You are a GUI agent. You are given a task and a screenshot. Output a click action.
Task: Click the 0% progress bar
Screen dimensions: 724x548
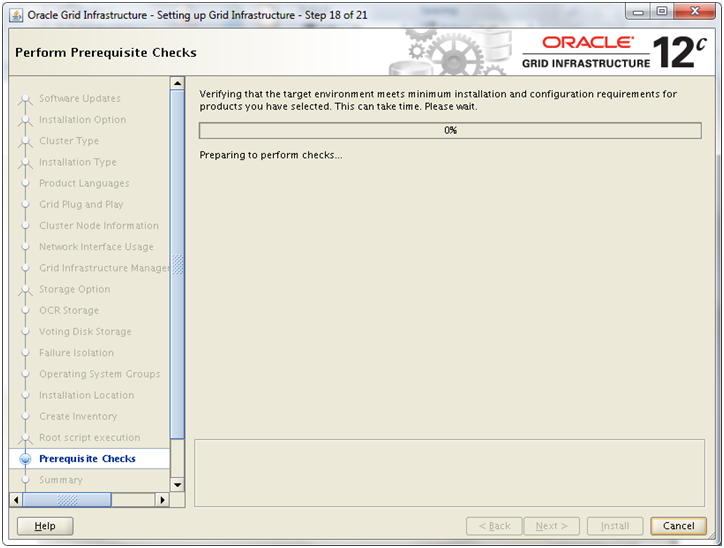(450, 131)
